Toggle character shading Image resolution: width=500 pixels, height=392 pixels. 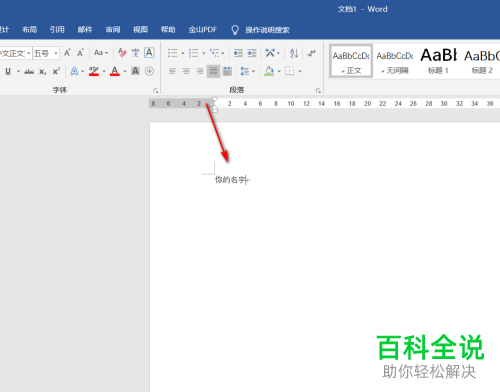135,71
